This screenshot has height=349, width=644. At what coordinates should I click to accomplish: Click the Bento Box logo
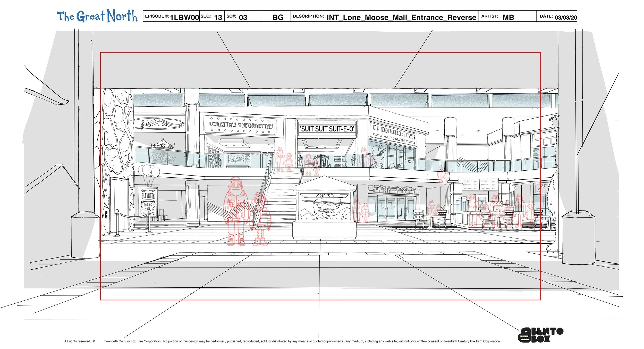pos(540,335)
